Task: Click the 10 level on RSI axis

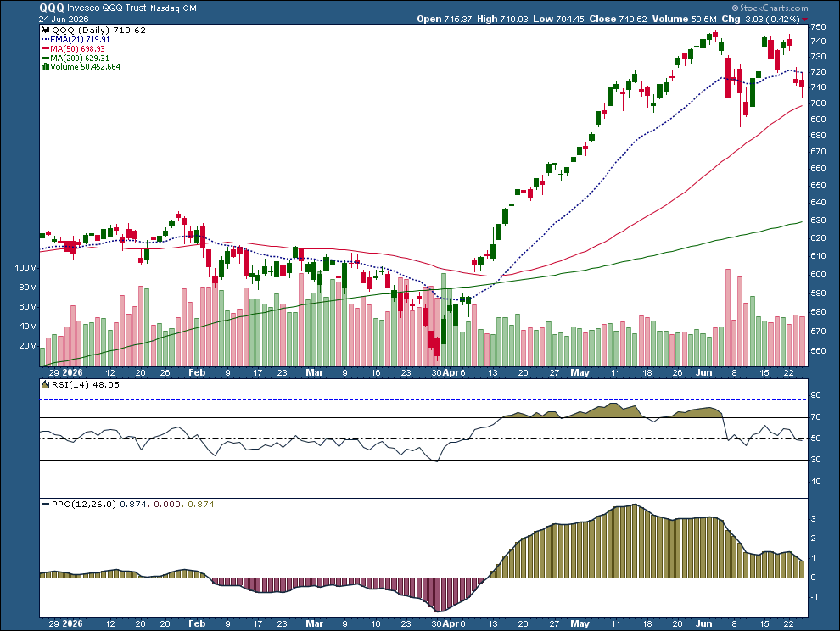Action: pyautogui.click(x=816, y=481)
